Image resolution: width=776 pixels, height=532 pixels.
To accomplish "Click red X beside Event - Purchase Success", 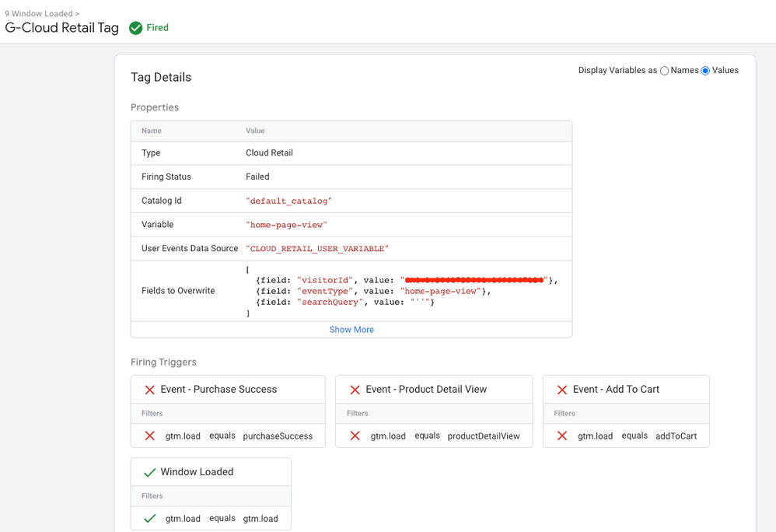I will (x=149, y=390).
